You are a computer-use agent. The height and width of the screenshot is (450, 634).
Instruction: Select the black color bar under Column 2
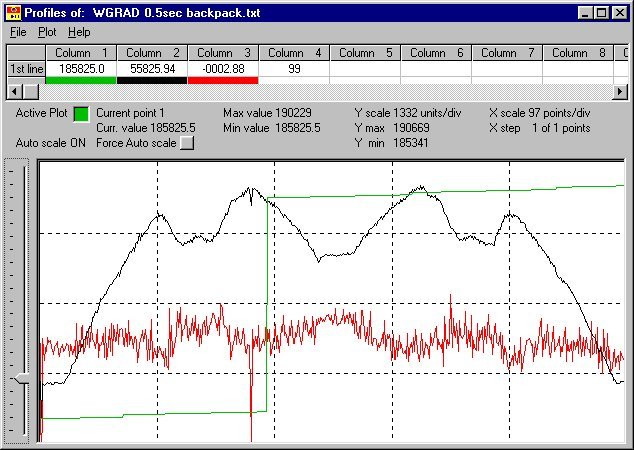pyautogui.click(x=152, y=80)
